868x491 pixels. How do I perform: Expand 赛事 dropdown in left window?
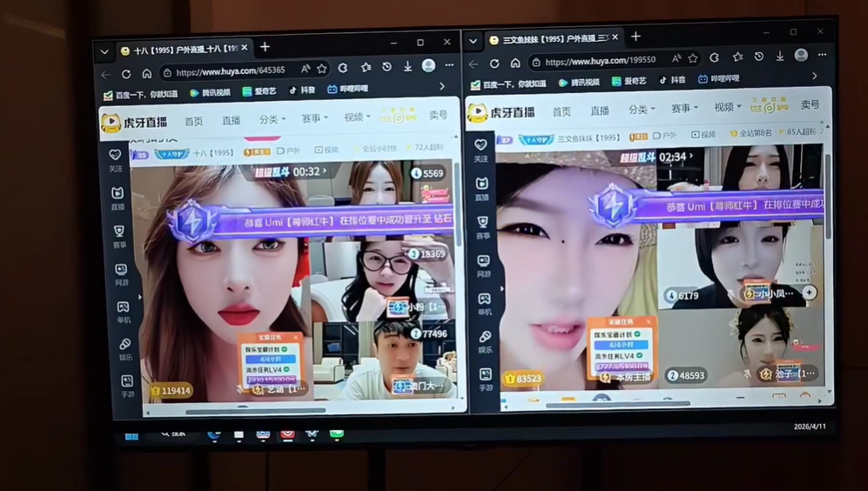tap(314, 118)
